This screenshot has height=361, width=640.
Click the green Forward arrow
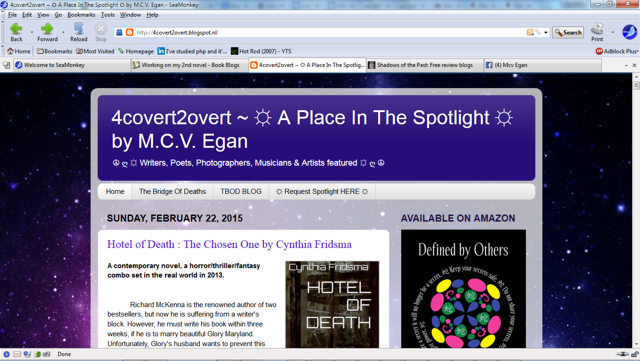pyautogui.click(x=47, y=32)
